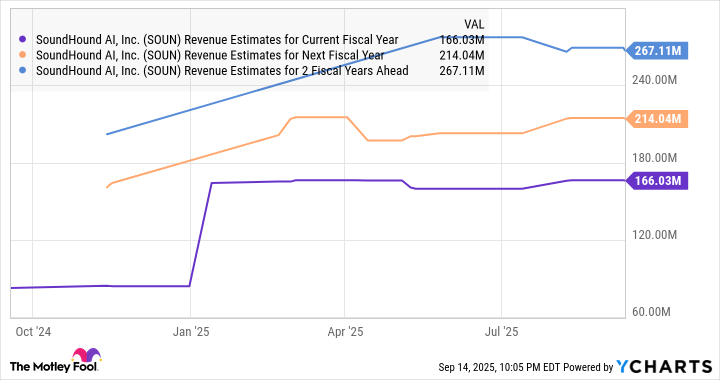Click the 240.00M y-axis label
Screen dimensions: 720x380
tap(654, 80)
